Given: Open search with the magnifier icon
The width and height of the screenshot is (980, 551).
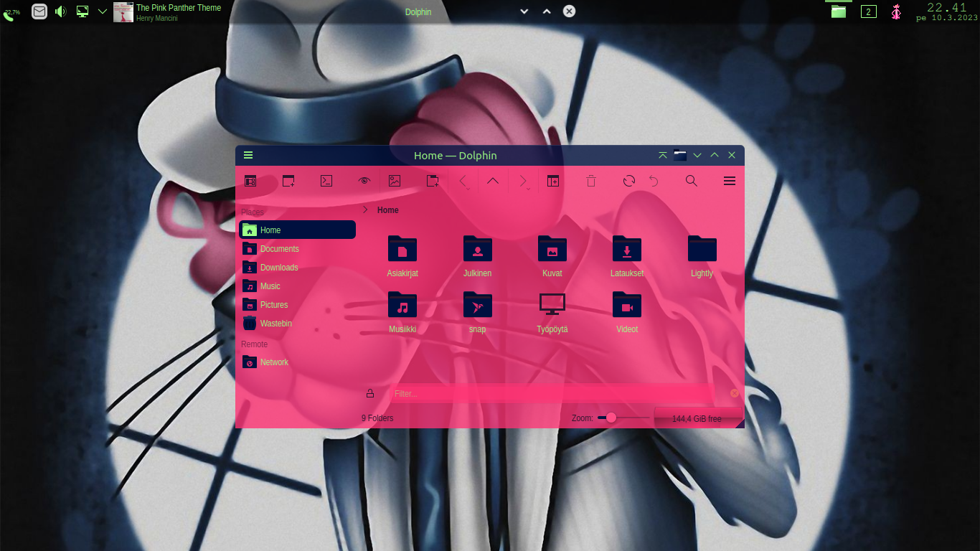Looking at the screenshot, I should click(x=692, y=181).
